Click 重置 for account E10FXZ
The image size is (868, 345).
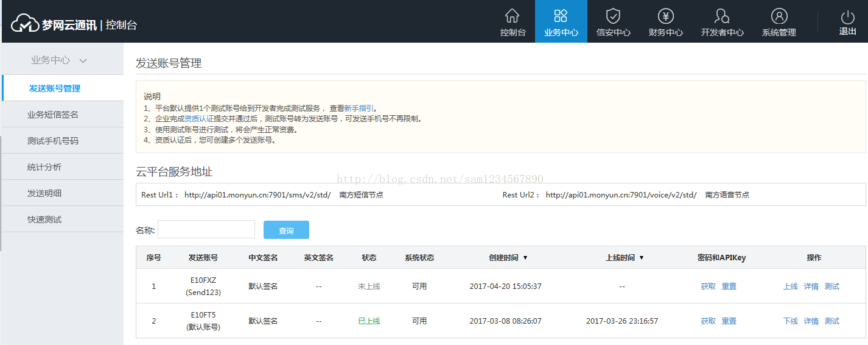click(x=729, y=286)
